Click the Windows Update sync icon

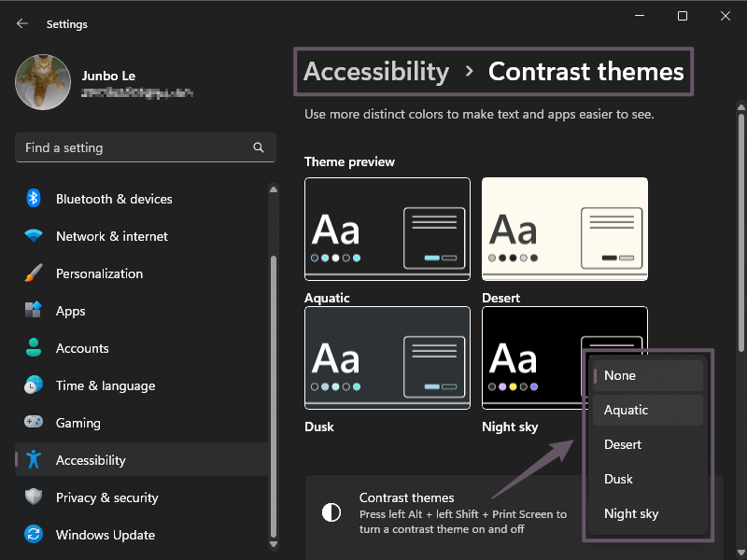34,534
